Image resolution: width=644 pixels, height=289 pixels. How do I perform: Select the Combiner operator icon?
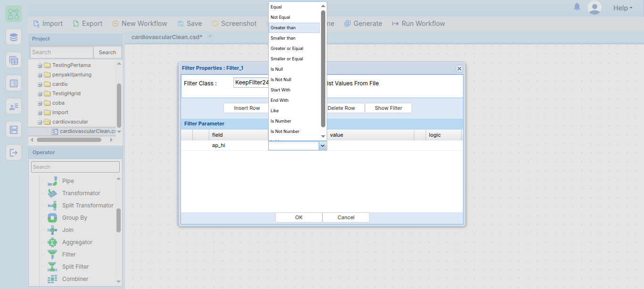point(52,279)
